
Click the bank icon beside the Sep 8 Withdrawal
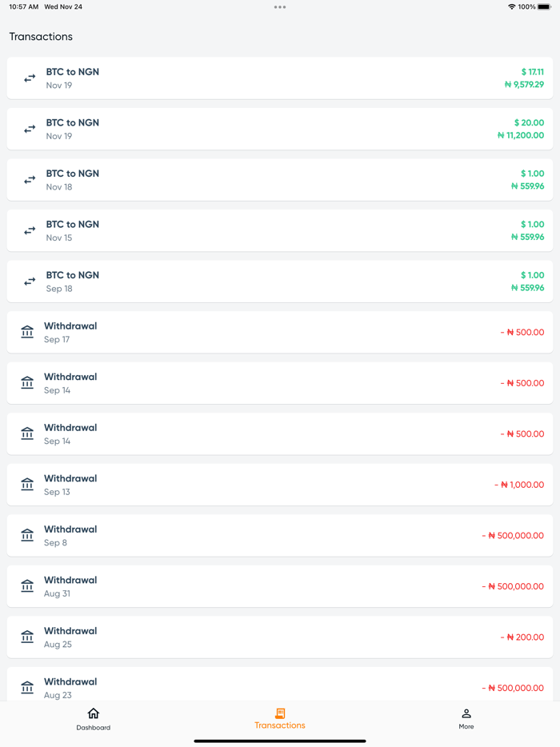pyautogui.click(x=26, y=535)
